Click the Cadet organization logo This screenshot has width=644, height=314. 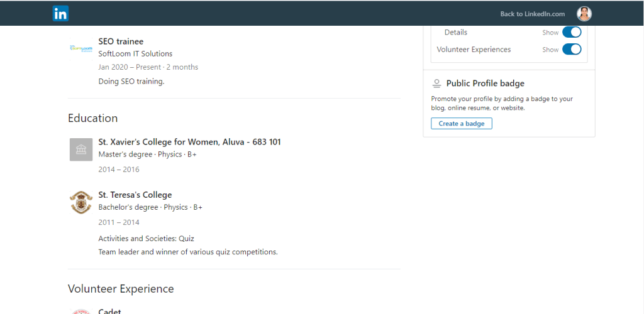(80, 311)
